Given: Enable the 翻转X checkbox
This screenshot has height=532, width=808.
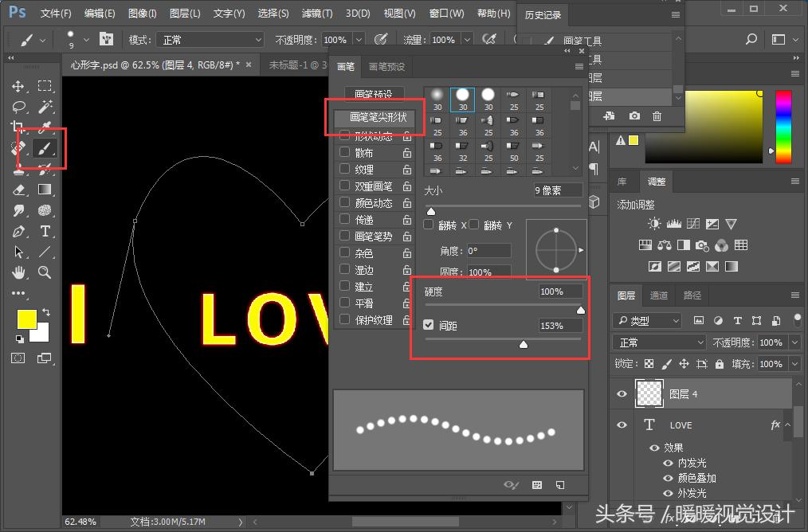Looking at the screenshot, I should tap(428, 224).
